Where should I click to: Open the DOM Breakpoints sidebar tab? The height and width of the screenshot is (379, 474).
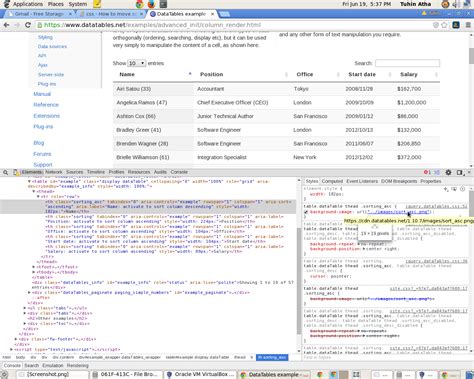[x=399, y=181]
